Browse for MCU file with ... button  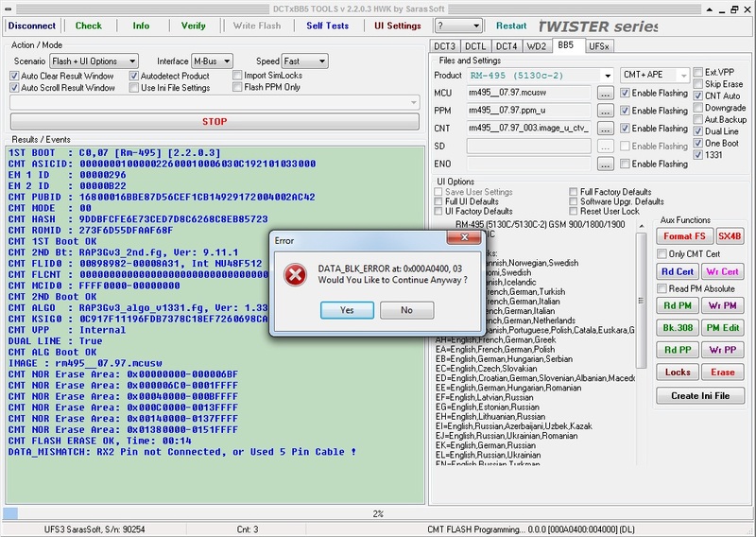coord(605,93)
